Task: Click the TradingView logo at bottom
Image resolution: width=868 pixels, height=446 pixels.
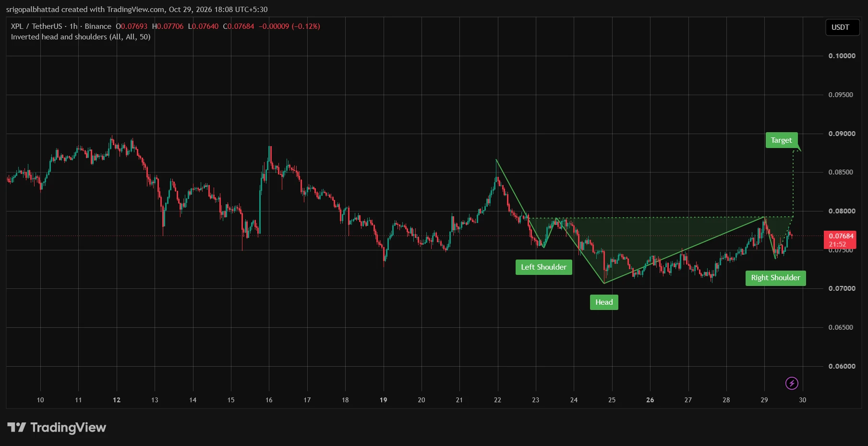Action: click(x=57, y=427)
